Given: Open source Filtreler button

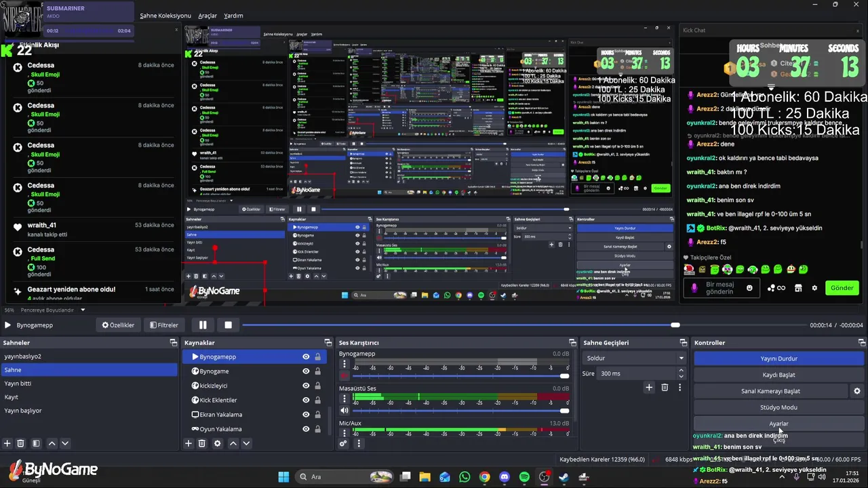Looking at the screenshot, I should [163, 325].
